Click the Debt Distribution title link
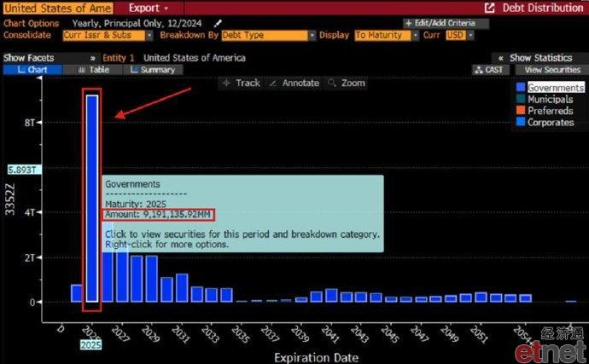This screenshot has height=364, width=589. 543,8
